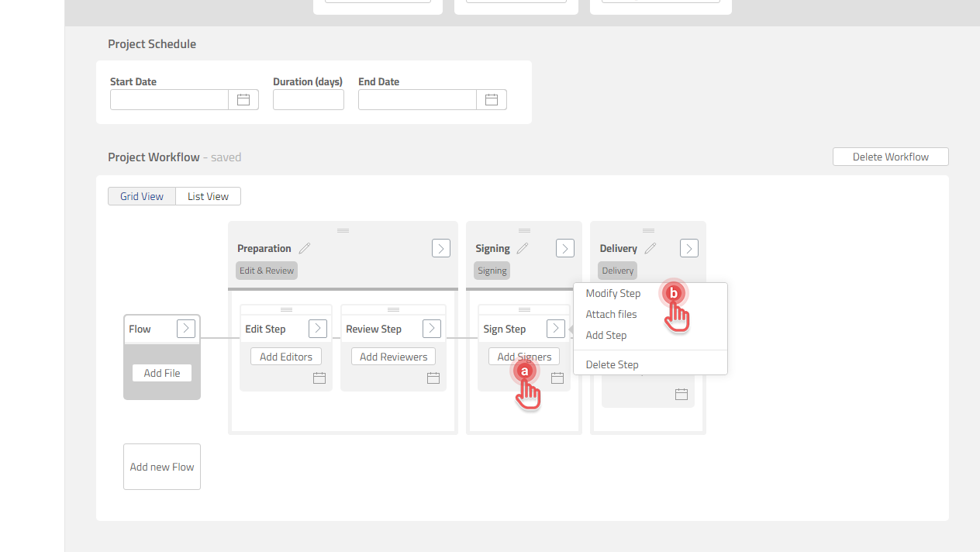This screenshot has width=980, height=552.
Task: Open the date picker on Review Step
Action: tap(433, 378)
